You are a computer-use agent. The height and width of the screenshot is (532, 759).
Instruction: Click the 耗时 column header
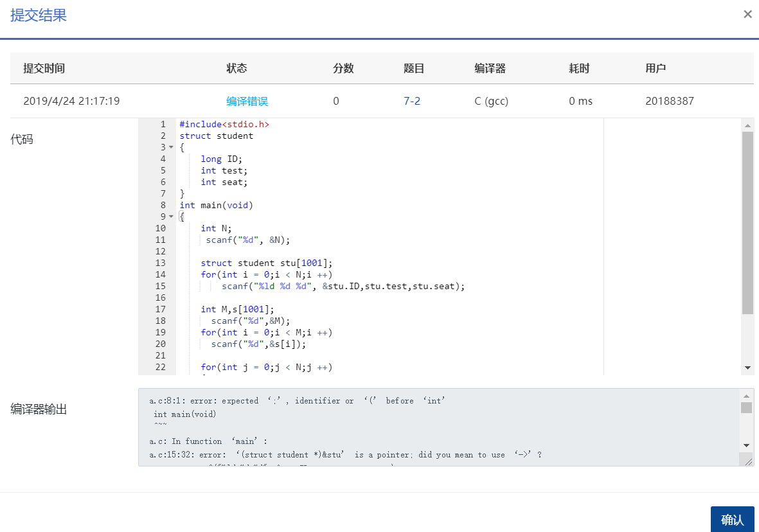579,68
